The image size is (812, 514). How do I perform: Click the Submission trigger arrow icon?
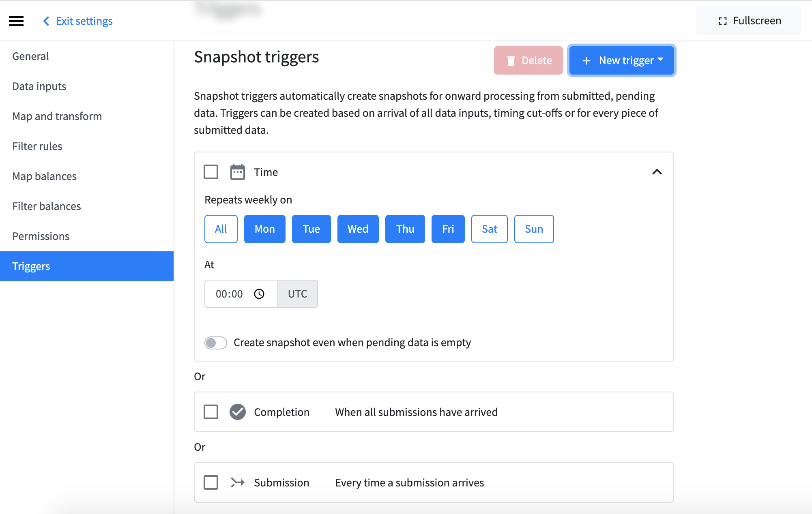[238, 482]
